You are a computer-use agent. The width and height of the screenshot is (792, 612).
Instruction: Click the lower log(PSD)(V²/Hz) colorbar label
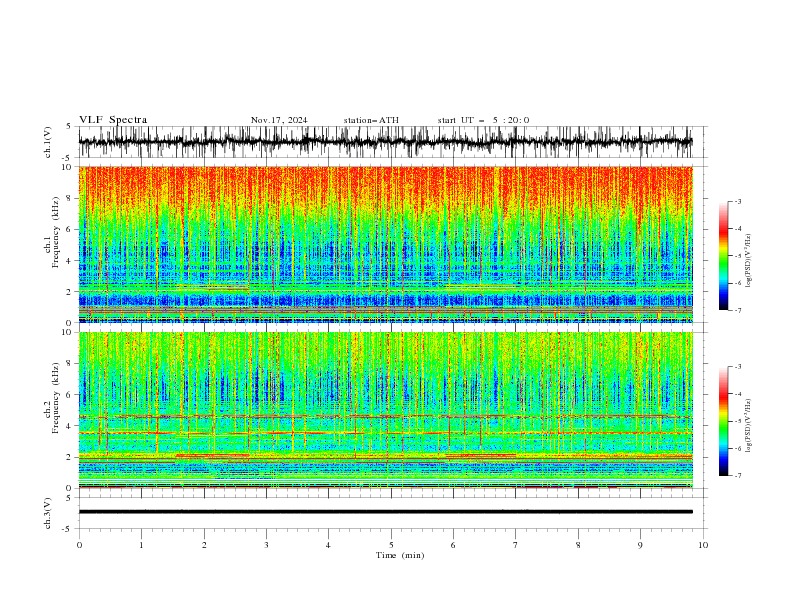(748, 426)
